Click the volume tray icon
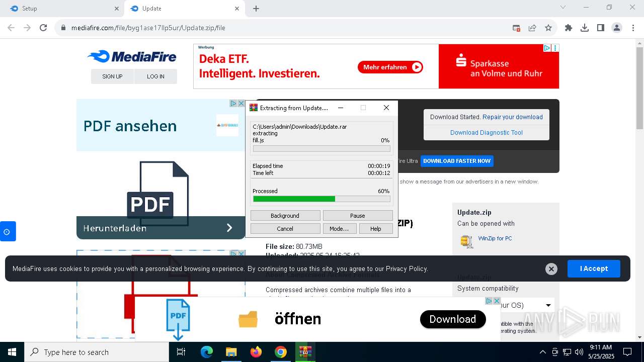 (x=579, y=352)
